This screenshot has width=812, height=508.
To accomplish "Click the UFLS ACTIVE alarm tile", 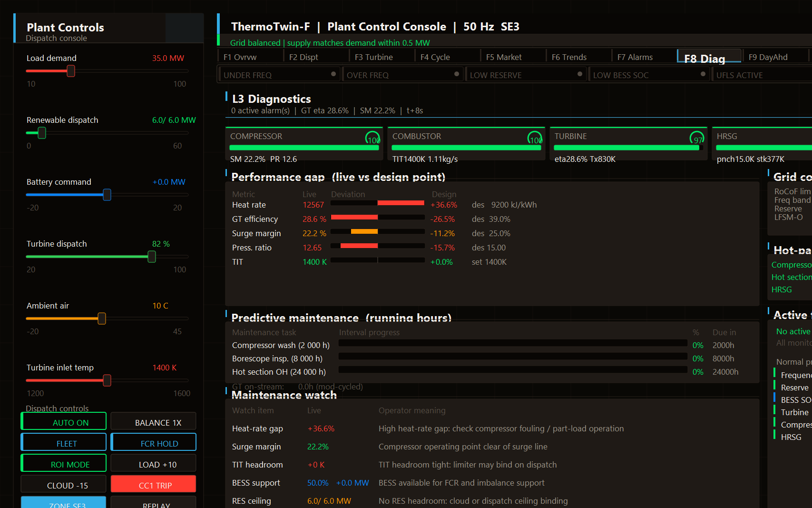I will [762, 74].
